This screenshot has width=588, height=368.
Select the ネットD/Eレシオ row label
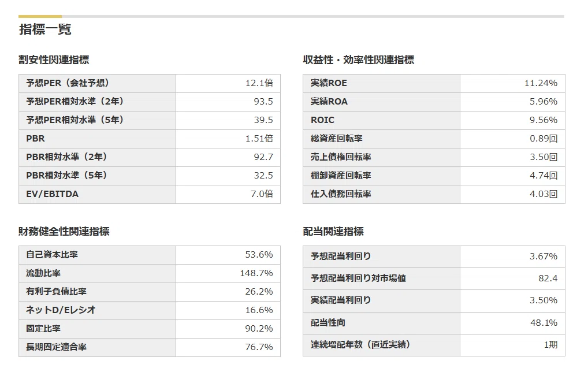61,310
